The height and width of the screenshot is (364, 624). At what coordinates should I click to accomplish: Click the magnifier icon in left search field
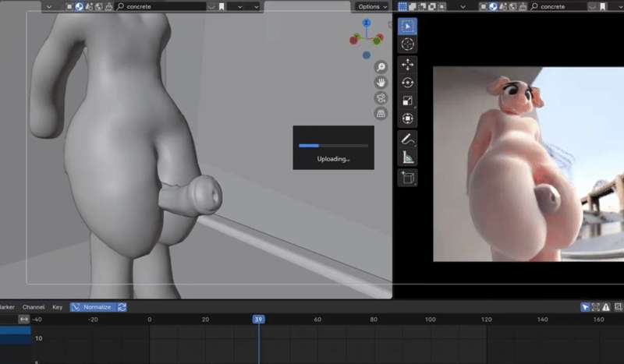pyautogui.click(x=120, y=6)
